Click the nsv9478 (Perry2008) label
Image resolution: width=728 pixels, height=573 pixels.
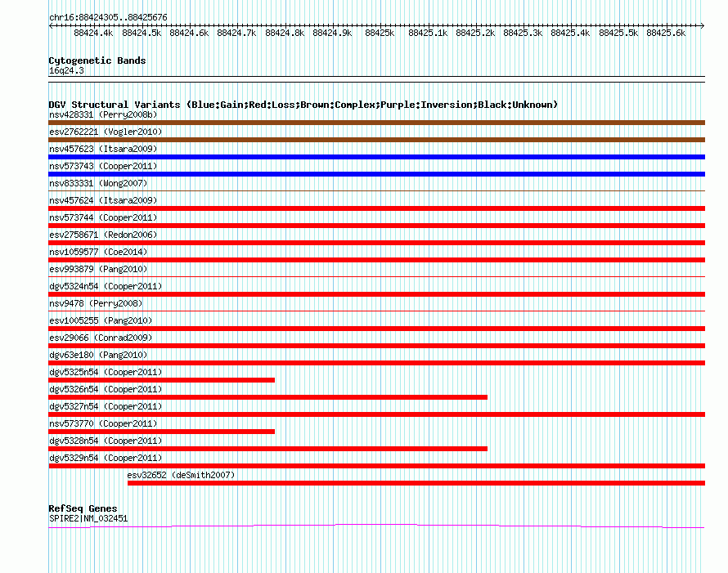click(96, 303)
